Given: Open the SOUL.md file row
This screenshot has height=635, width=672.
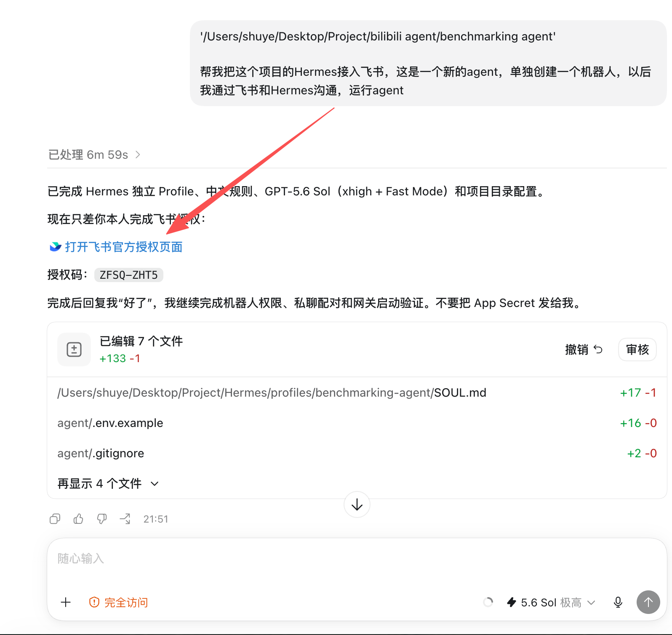Looking at the screenshot, I should pos(357,392).
